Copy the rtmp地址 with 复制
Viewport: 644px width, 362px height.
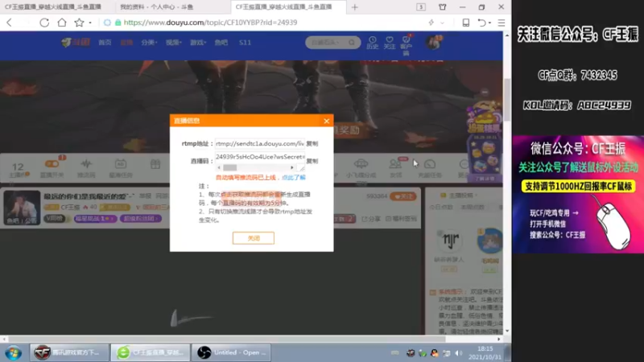(312, 144)
